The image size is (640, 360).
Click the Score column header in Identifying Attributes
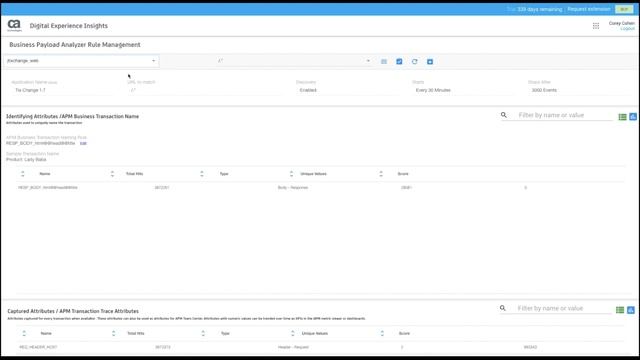403,174
